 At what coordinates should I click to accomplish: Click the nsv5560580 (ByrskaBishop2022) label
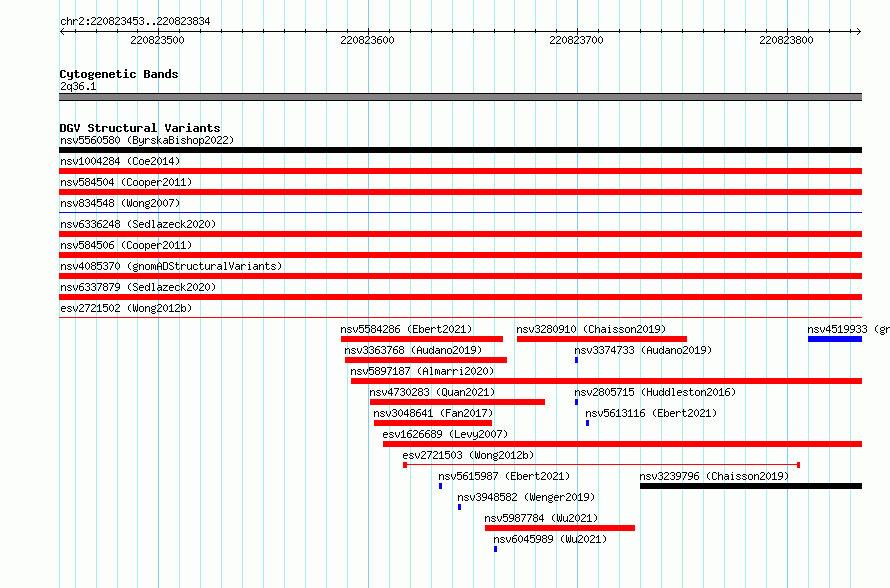click(147, 140)
